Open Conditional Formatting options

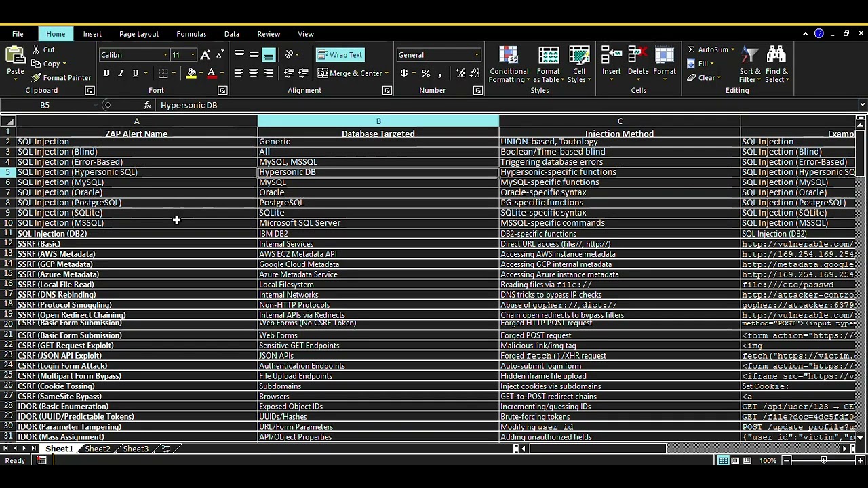(x=509, y=65)
